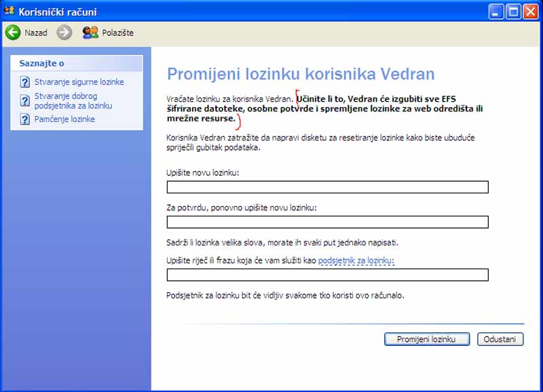Close the Korisnički računi window

tap(530, 11)
